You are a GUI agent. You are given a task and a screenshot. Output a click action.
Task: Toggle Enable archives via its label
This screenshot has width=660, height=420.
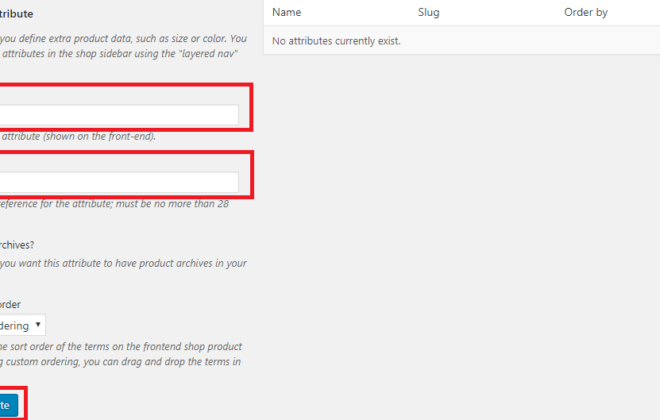click(17, 245)
